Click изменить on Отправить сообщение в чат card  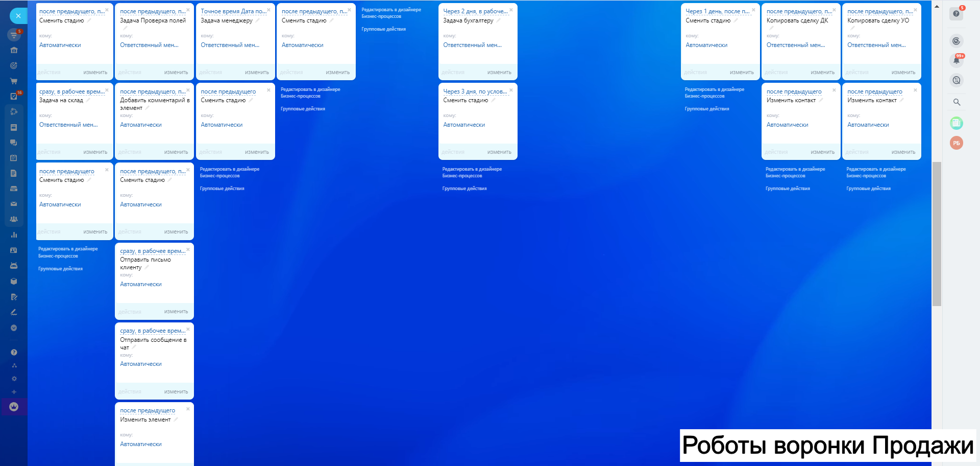176,392
